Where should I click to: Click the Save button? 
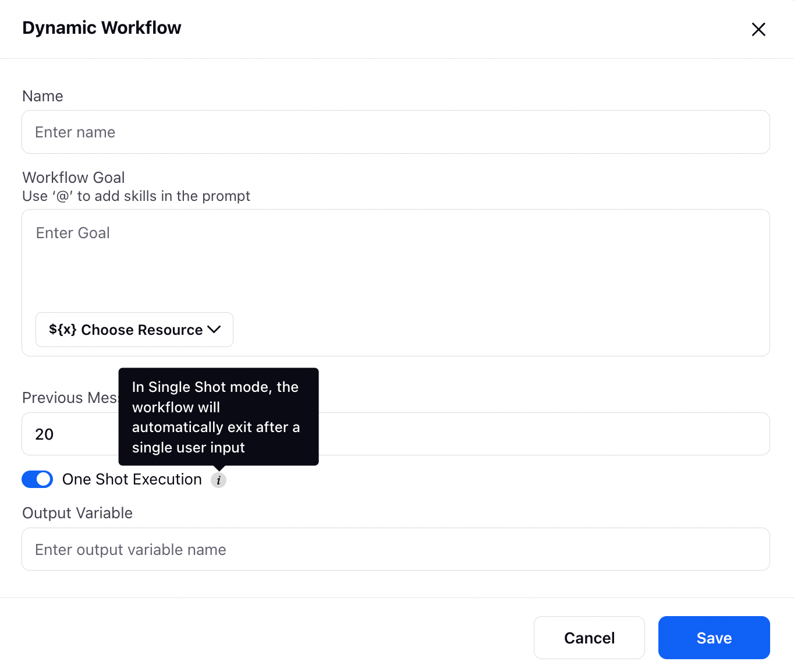[x=714, y=638]
